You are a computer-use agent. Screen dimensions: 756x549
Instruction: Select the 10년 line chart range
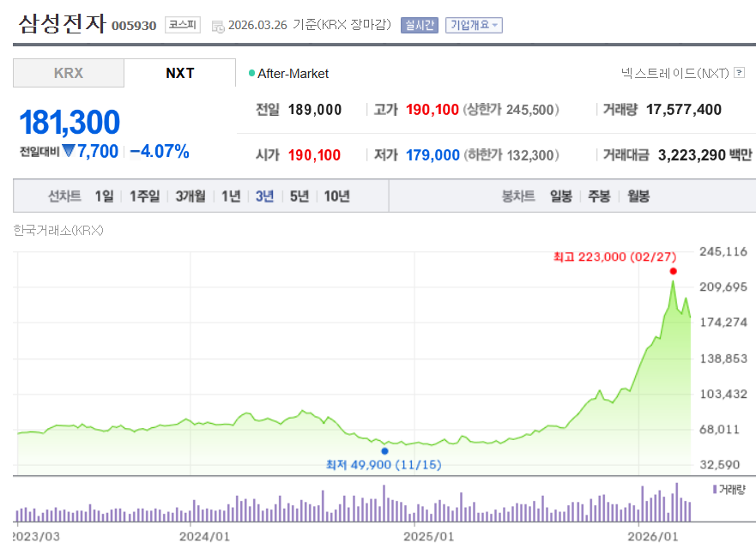click(336, 196)
